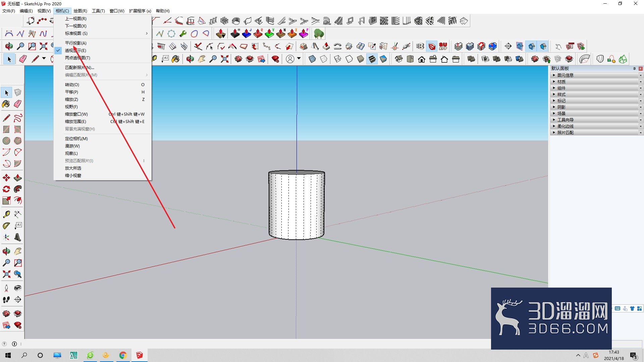Toggle Display Section Fill button

coord(543,46)
